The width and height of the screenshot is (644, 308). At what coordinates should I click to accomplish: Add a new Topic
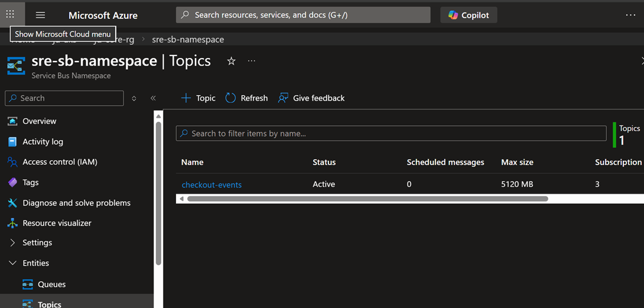pos(199,98)
